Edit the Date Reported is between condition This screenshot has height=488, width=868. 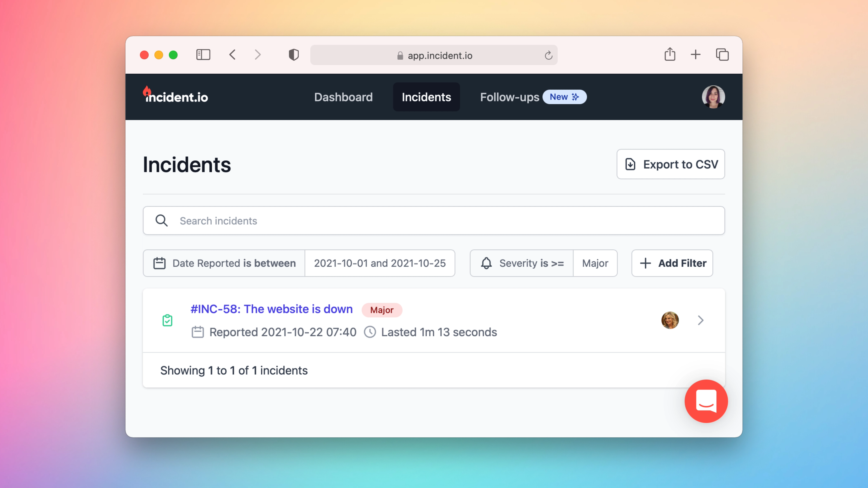pyautogui.click(x=224, y=263)
